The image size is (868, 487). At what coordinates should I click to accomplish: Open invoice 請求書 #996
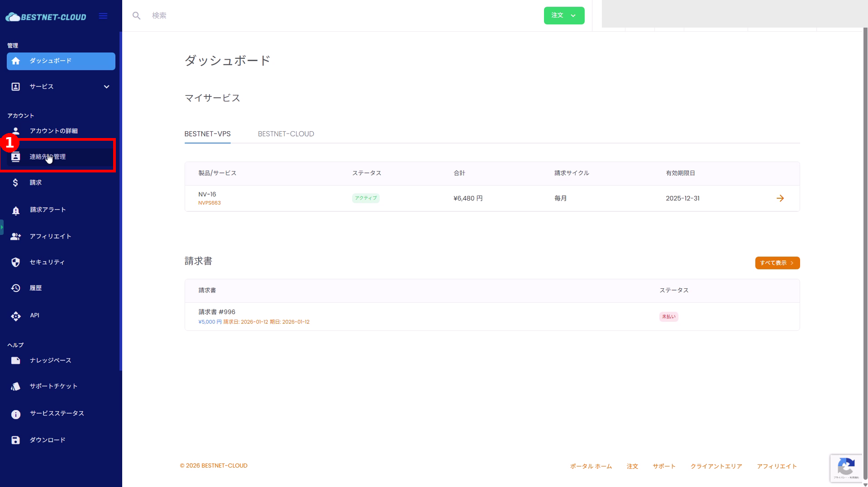point(217,312)
